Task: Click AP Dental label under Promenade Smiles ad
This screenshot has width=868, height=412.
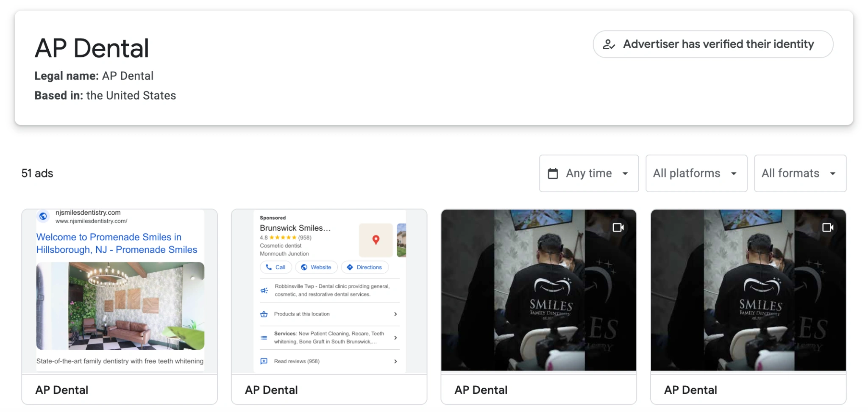Action: coord(62,390)
